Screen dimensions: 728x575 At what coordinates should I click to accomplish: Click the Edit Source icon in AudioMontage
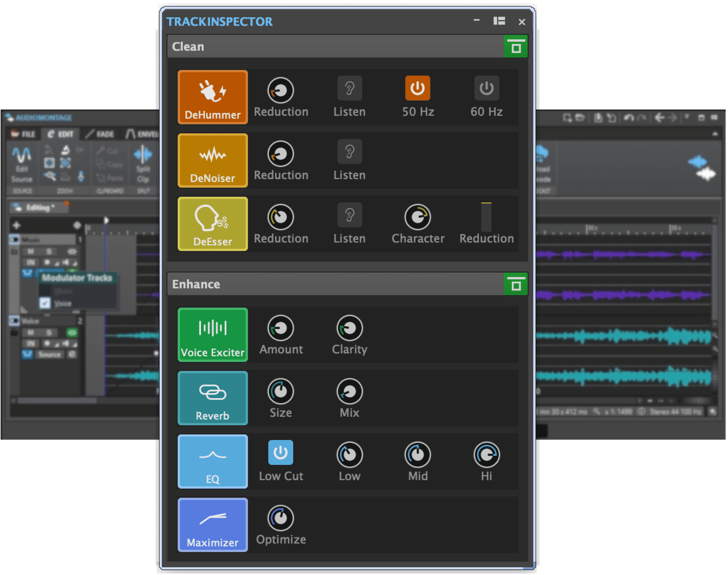(x=22, y=163)
